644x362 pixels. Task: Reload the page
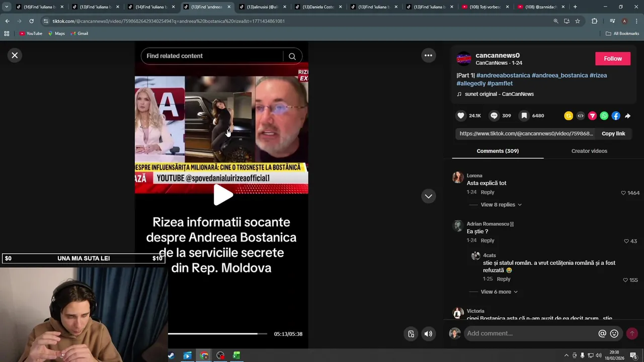pos(31,21)
